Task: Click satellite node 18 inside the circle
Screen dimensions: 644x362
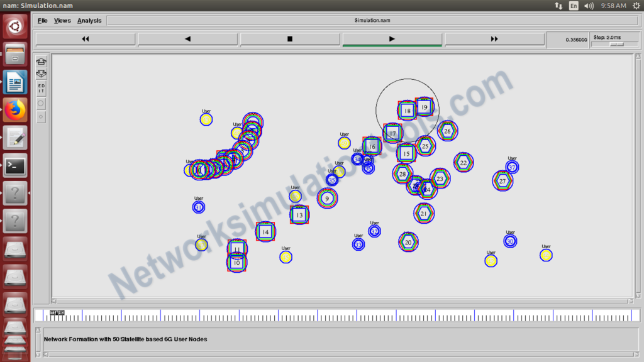Action: pyautogui.click(x=406, y=109)
